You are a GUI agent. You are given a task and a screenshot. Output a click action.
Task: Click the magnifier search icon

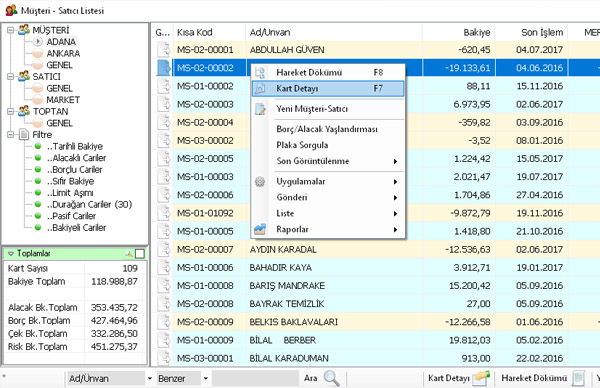(x=331, y=378)
